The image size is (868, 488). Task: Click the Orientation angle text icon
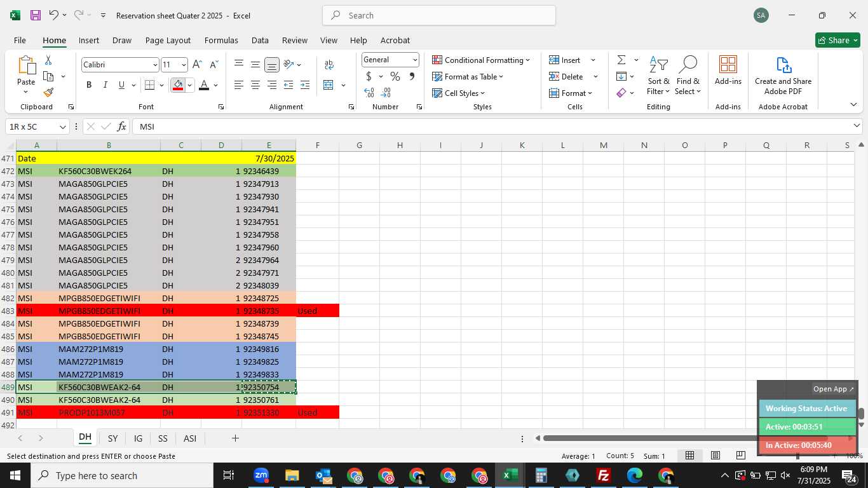click(x=288, y=64)
